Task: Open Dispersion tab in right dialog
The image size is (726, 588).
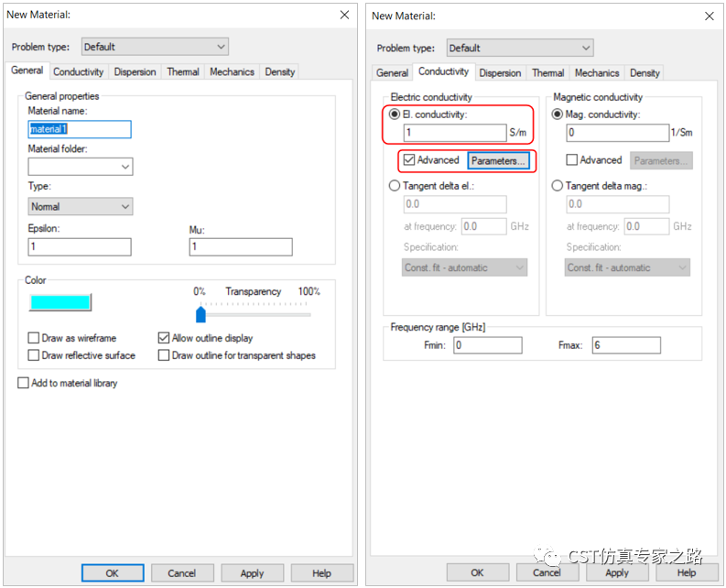Action: 500,72
